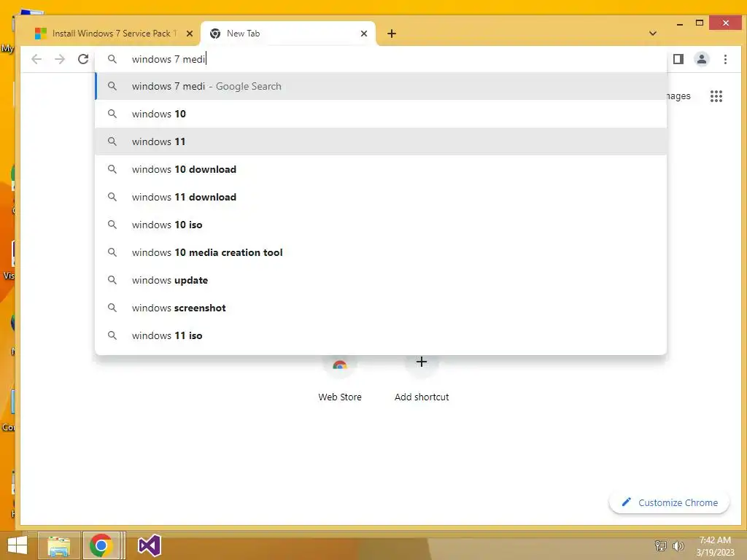Screen dimensions: 747x560
Task: Choose 'windows 11 iso' suggestion
Action: coord(381,335)
